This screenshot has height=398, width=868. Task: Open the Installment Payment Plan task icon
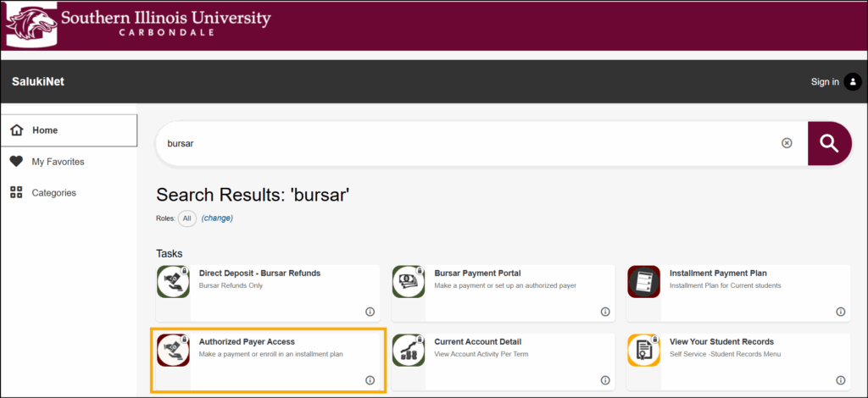tap(644, 281)
